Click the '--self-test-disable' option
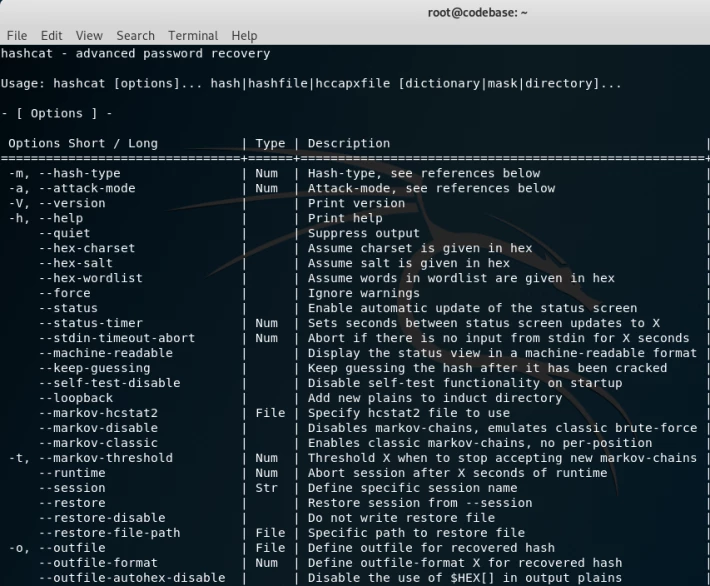The width and height of the screenshot is (710, 586). (x=109, y=383)
